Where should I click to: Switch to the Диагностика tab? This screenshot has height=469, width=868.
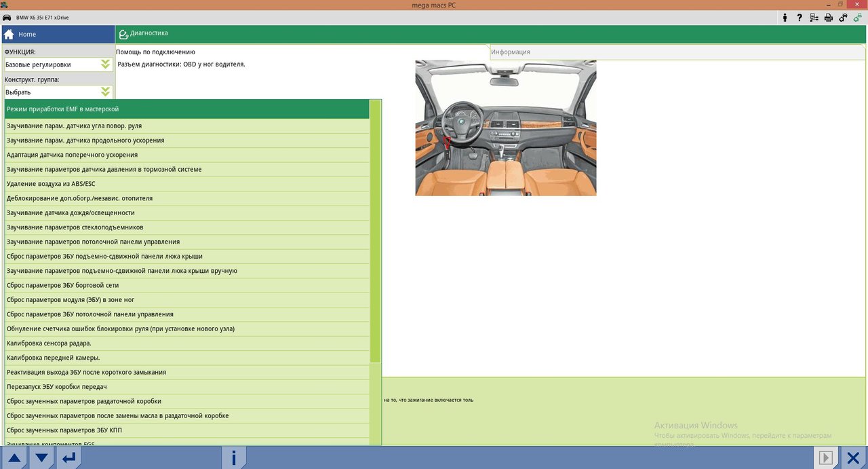coord(491,33)
